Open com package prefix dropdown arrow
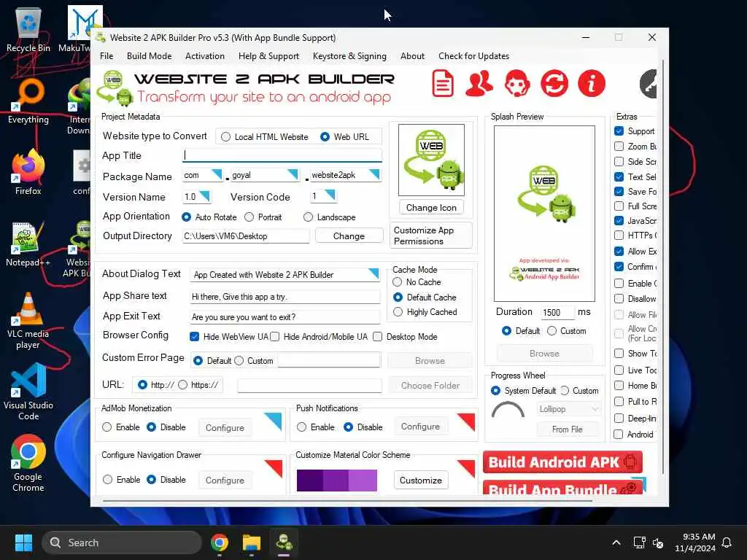This screenshot has height=560, width=747. point(216,174)
